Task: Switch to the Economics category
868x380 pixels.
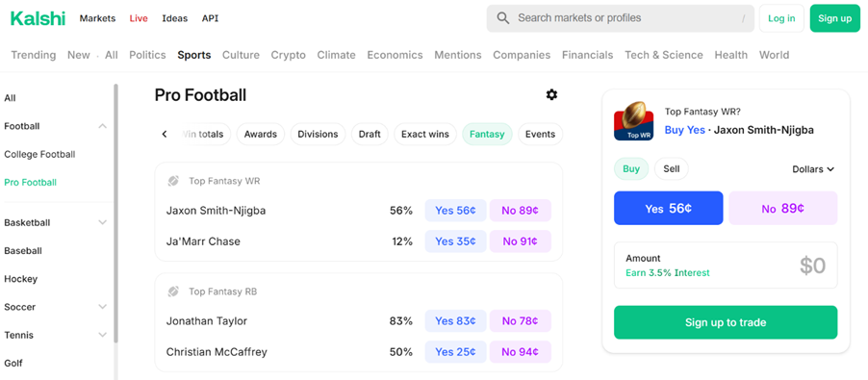Action: [395, 55]
